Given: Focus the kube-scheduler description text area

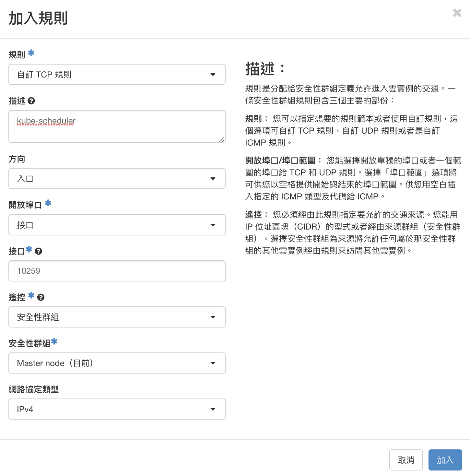Looking at the screenshot, I should coord(117,126).
